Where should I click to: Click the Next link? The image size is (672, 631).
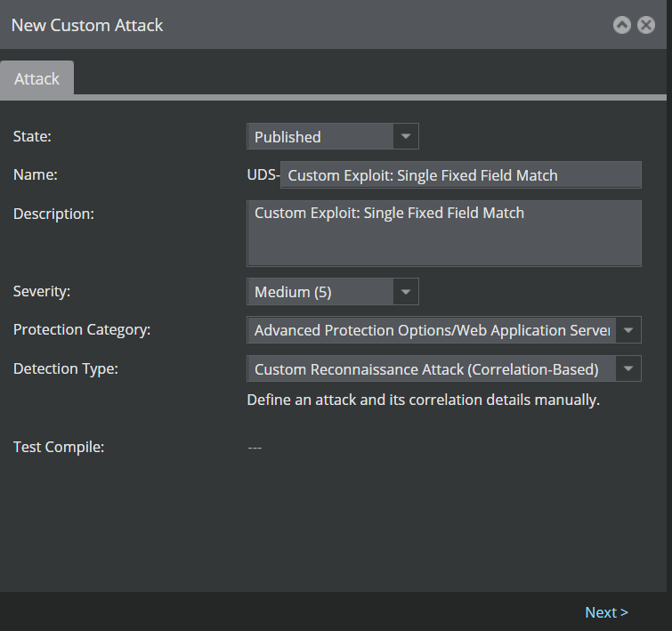click(x=606, y=612)
